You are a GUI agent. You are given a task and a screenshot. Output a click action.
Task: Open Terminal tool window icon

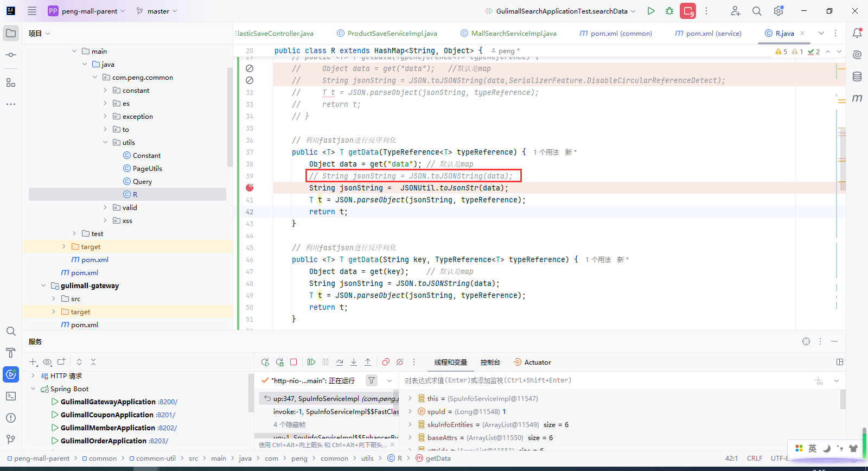(x=11, y=396)
